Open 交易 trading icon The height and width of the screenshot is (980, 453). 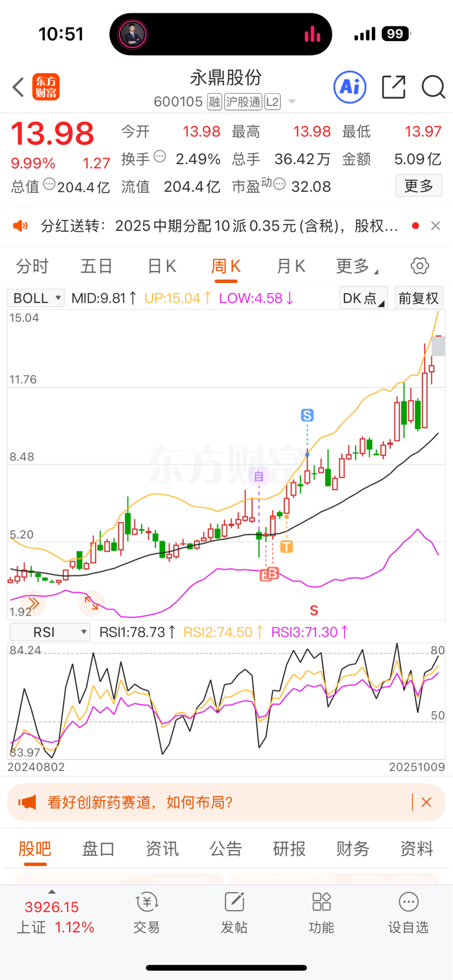(x=147, y=913)
